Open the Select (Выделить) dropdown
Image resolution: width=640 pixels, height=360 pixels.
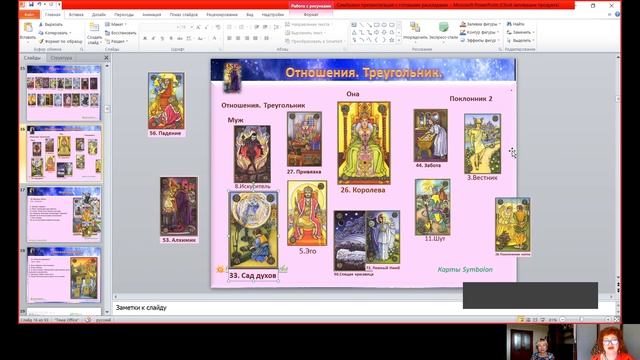click(520, 40)
